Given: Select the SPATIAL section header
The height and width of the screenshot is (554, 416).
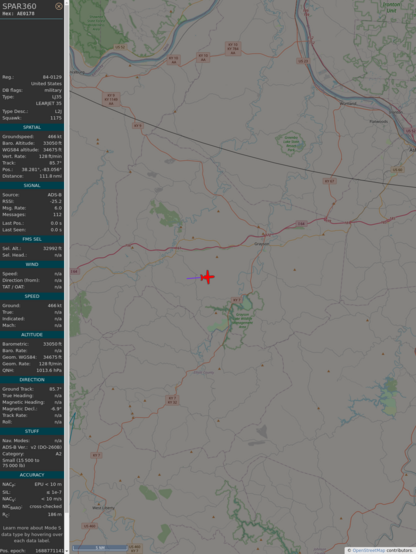Looking at the screenshot, I should point(32,127).
